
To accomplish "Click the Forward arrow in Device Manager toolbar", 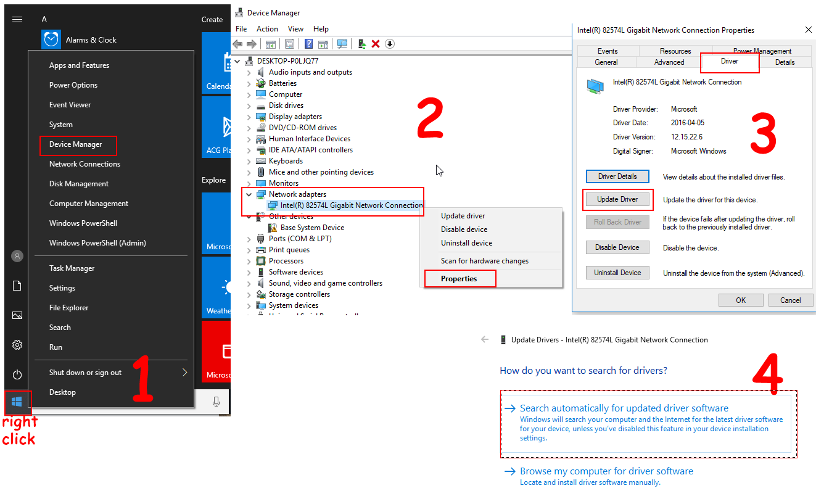I will tap(252, 44).
